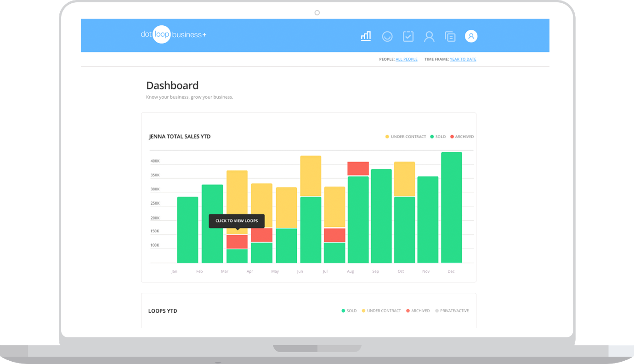Click the yellow UNDER CONTRACT legend dot
The height and width of the screenshot is (364, 634).
[x=386, y=136]
